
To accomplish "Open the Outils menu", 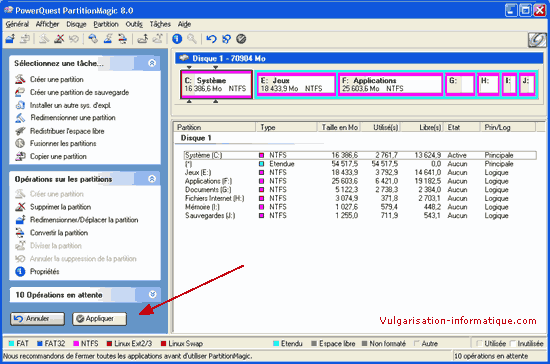I will click(x=134, y=24).
